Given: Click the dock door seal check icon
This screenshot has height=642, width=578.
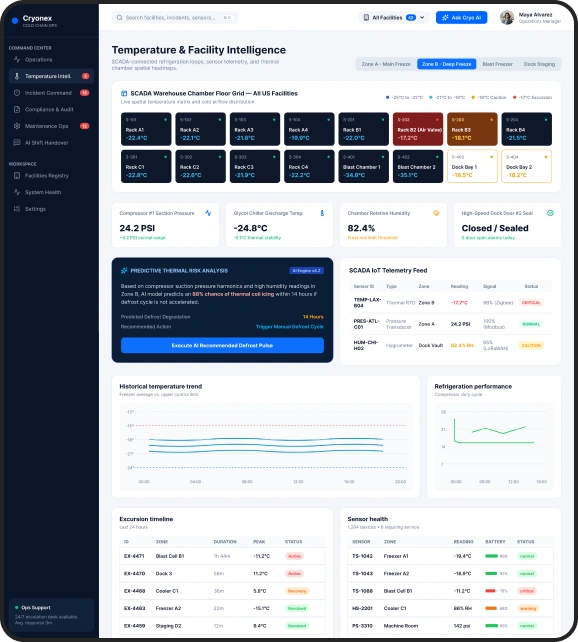Looking at the screenshot, I should 550,213.
